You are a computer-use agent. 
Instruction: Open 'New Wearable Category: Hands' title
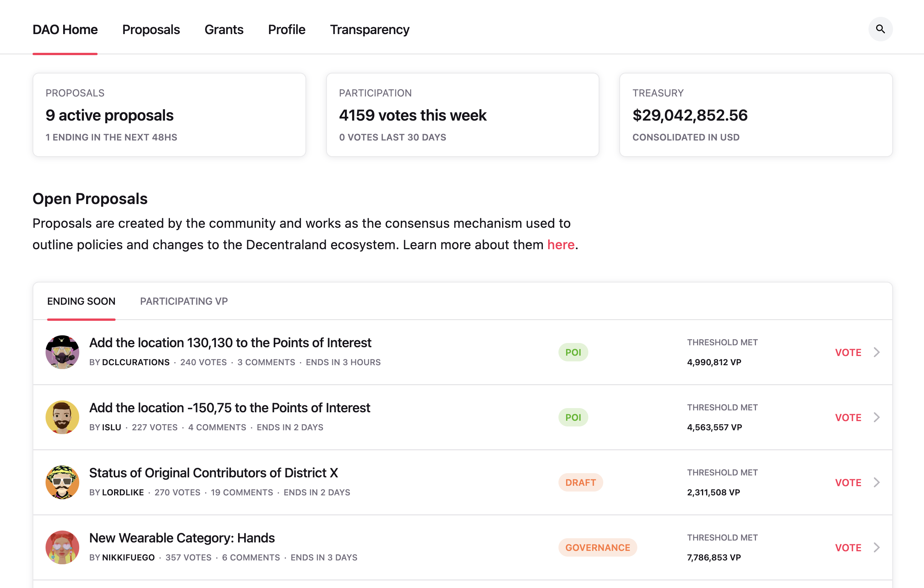pos(182,538)
